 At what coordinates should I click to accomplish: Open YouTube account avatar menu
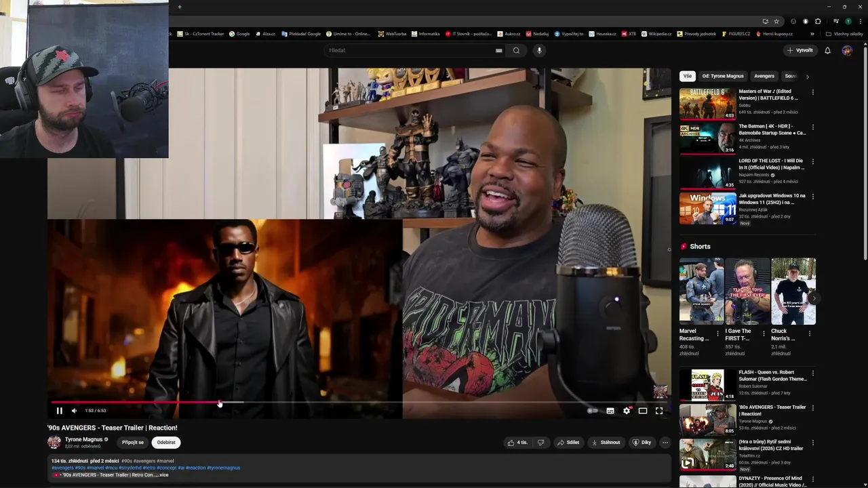pos(847,50)
